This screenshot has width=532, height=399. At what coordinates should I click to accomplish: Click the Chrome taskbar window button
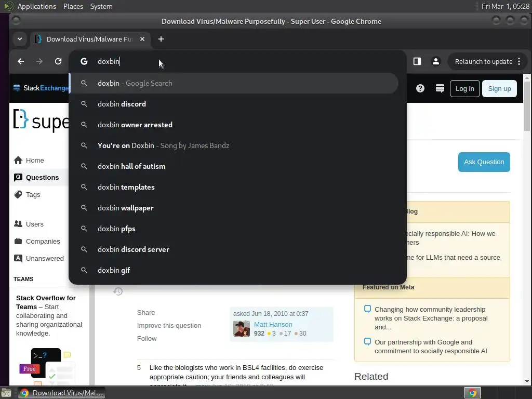point(61,393)
